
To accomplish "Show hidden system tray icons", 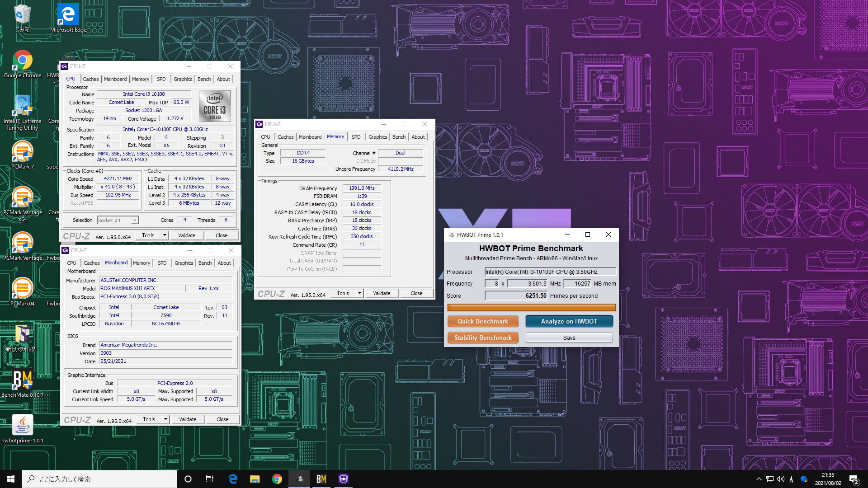I will pyautogui.click(x=759, y=479).
